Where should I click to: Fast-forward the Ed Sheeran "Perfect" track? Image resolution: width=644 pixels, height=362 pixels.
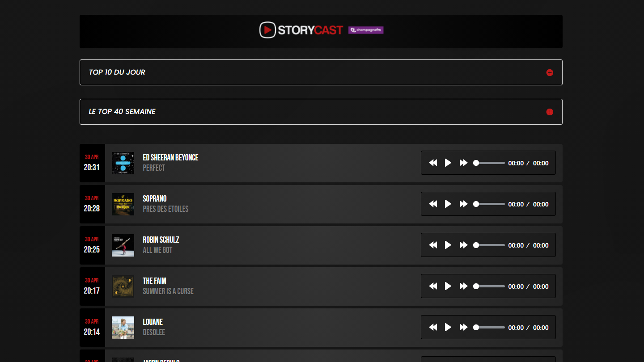463,163
